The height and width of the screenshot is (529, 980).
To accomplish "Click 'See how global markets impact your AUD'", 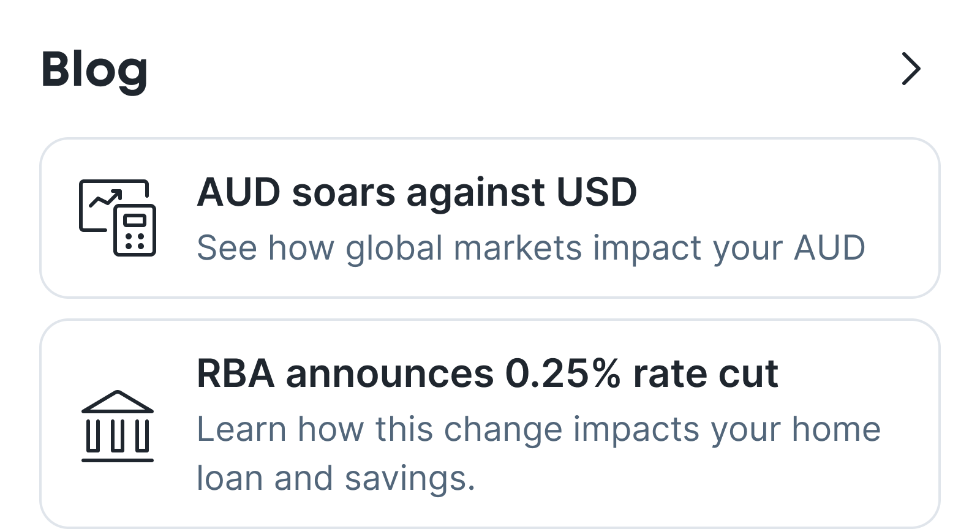I will (530, 248).
